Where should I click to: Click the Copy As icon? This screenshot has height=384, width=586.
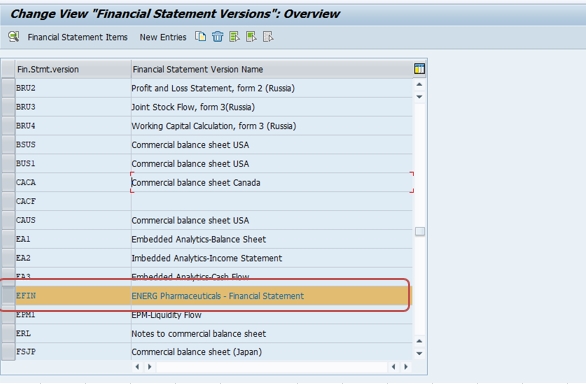(x=200, y=37)
